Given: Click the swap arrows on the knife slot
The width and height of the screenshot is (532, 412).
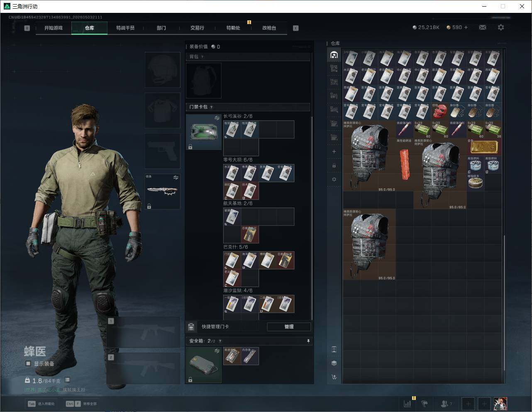Looking at the screenshot, I should tap(176, 177).
